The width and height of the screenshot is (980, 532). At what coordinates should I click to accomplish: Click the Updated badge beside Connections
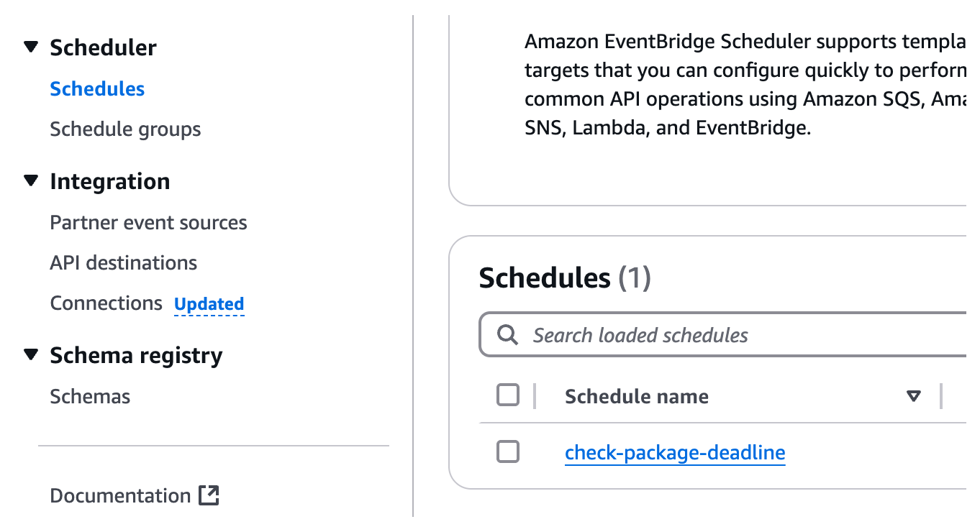pos(209,304)
